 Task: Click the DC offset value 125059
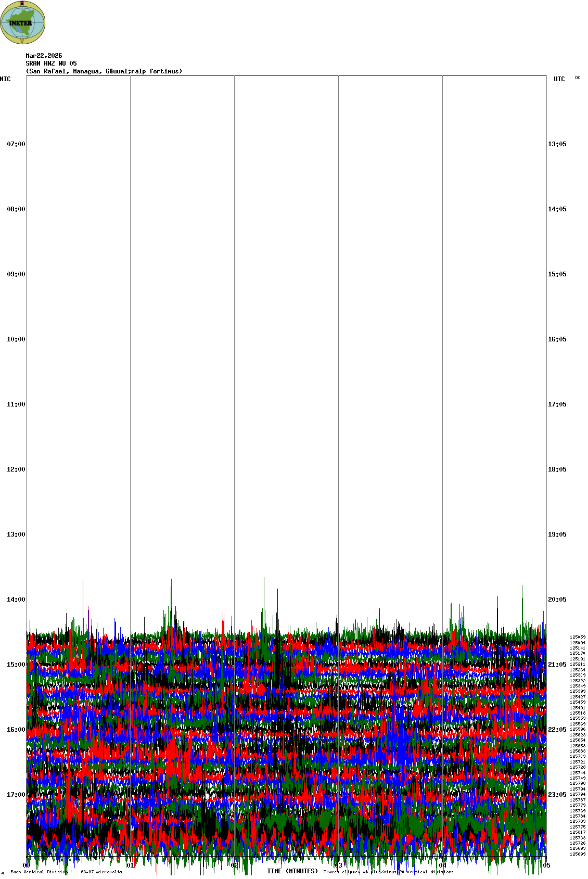pos(577,637)
